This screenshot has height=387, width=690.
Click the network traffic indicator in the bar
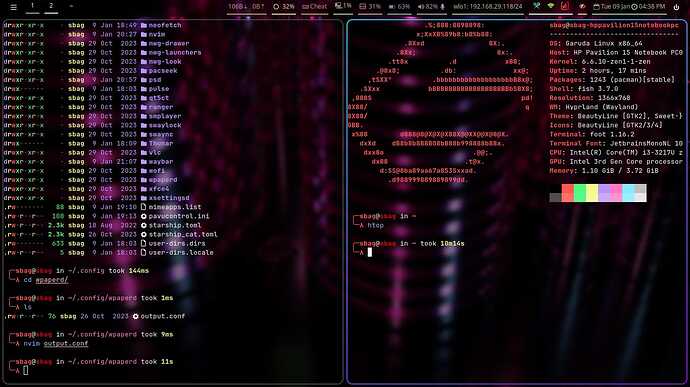(x=246, y=7)
